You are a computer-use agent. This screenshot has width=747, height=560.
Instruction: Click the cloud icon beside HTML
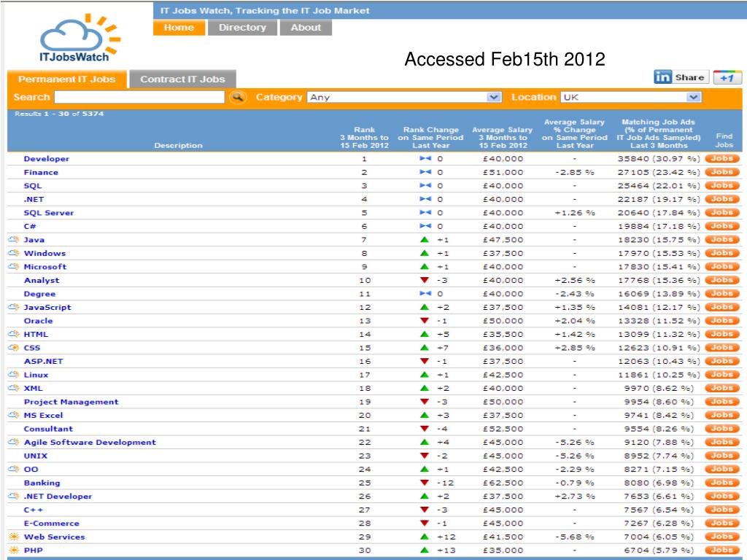click(x=14, y=334)
